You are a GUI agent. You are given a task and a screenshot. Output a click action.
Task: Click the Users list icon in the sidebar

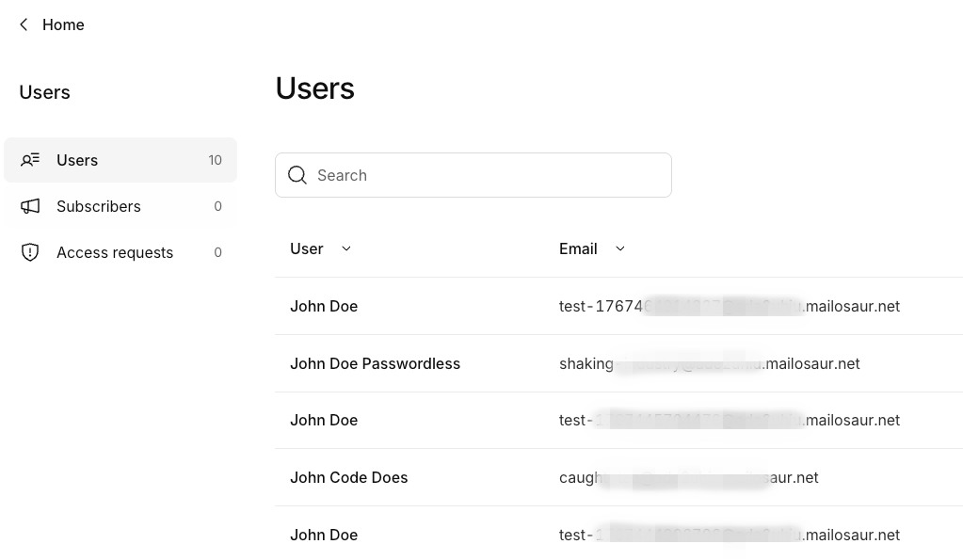coord(30,160)
